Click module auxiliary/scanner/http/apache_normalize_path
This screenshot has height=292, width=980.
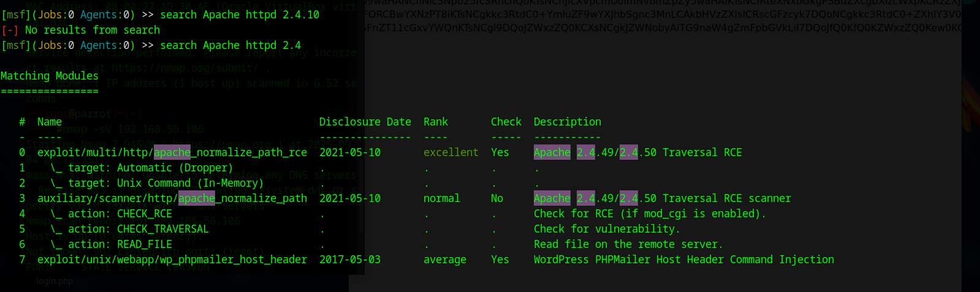[x=172, y=198]
